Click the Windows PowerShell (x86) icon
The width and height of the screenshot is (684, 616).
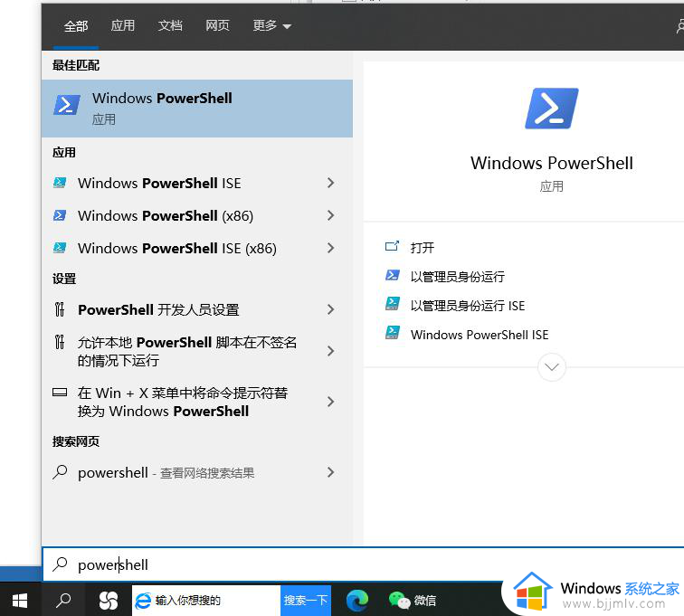[x=60, y=215]
